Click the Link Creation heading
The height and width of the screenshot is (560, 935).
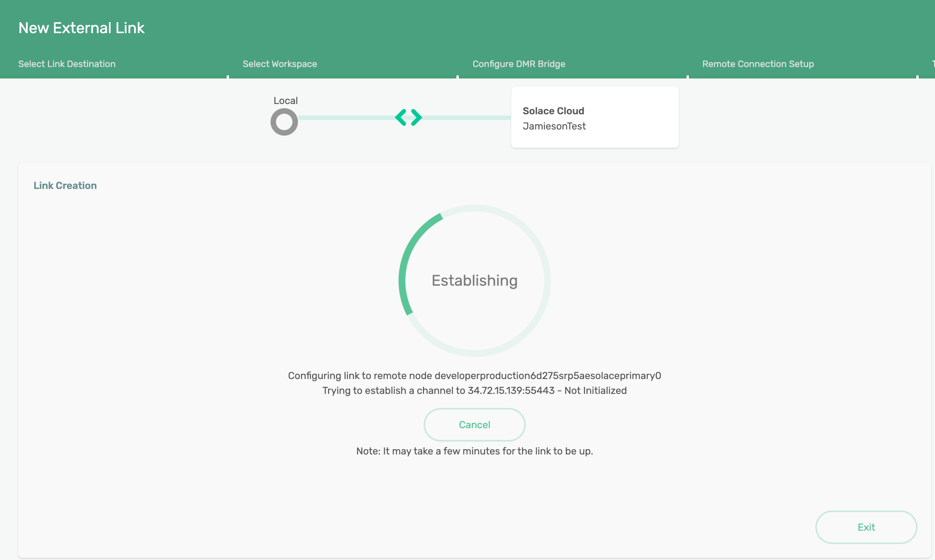65,186
